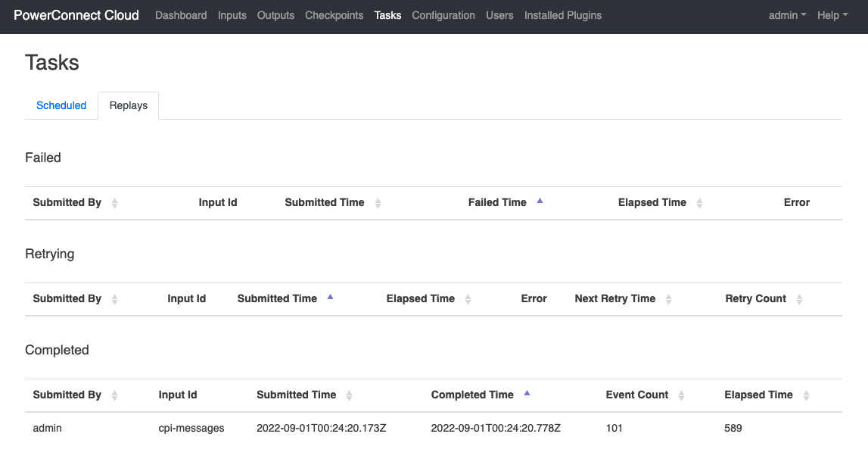Expand the Help dropdown menu
This screenshot has height=465, width=868.
point(832,15)
